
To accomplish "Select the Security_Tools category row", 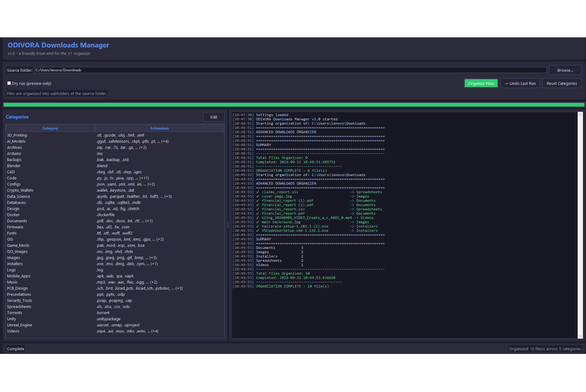I will 115,300.
